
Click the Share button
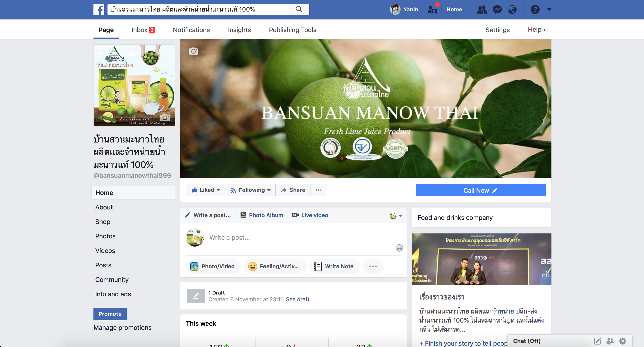click(293, 190)
